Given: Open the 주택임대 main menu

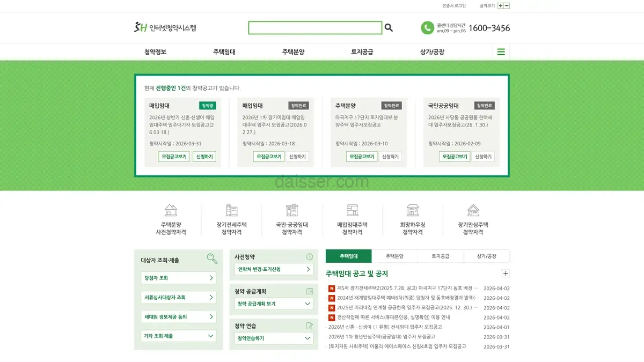Looking at the screenshot, I should 224,52.
